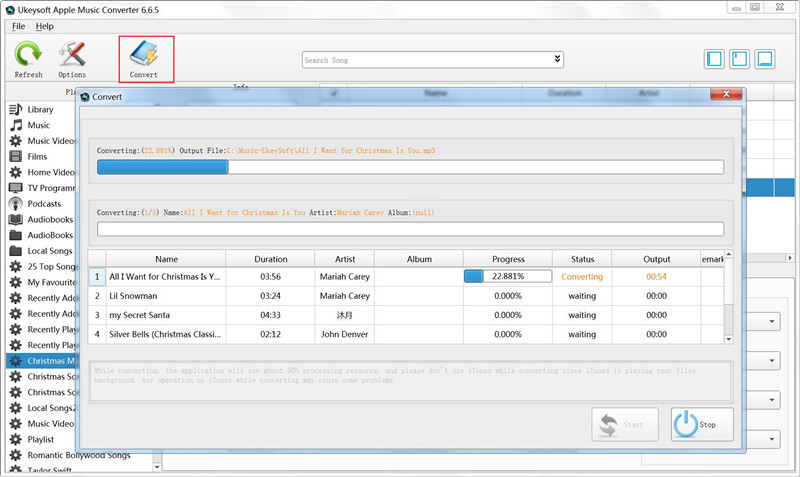Select the Music playlist icon
This screenshot has width=800, height=477.
pyautogui.click(x=16, y=125)
